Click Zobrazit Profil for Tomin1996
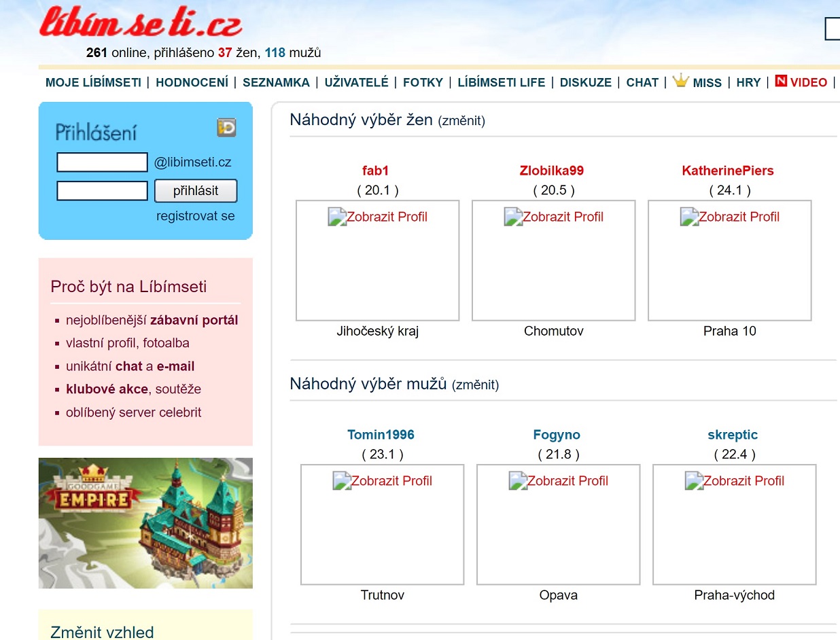840x640 pixels. pyautogui.click(x=392, y=481)
